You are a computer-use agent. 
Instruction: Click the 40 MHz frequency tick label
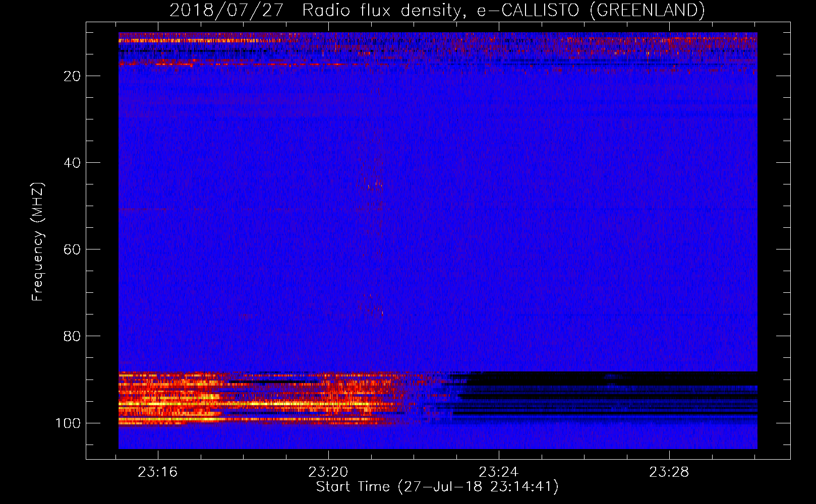click(x=72, y=163)
